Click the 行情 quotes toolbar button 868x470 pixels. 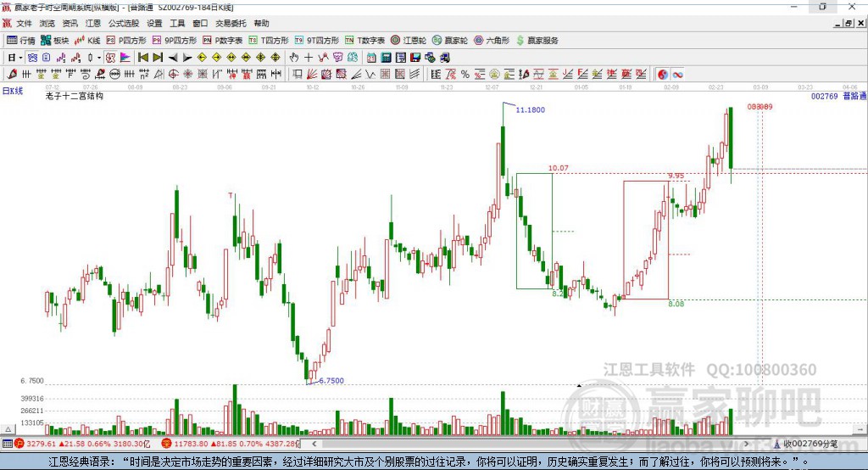pos(21,41)
